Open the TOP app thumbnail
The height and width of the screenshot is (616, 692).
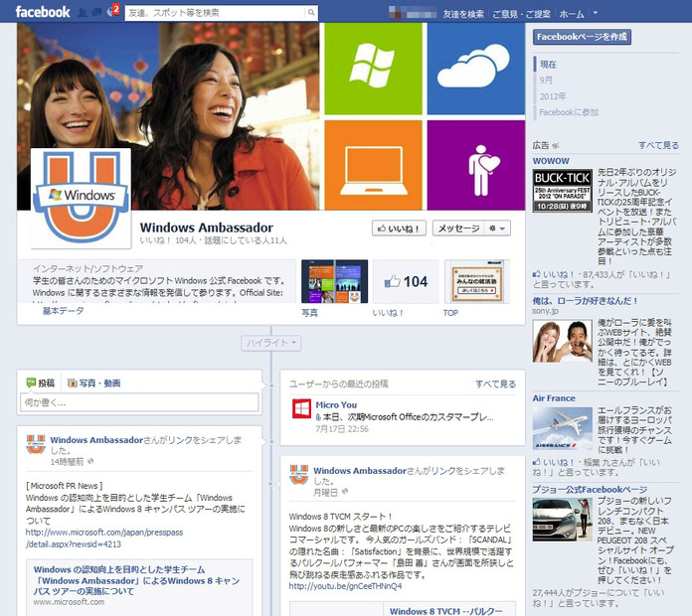pyautogui.click(x=476, y=281)
